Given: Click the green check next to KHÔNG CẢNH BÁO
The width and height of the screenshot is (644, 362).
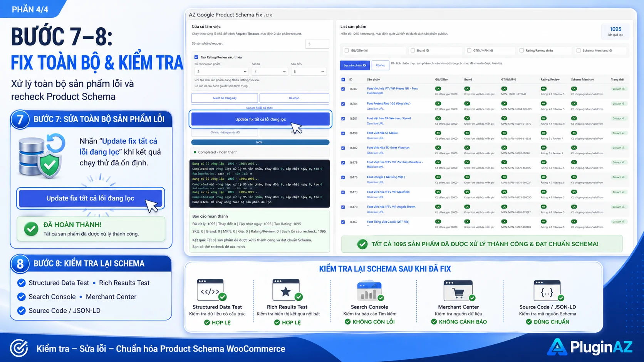Looking at the screenshot, I should point(434,322).
